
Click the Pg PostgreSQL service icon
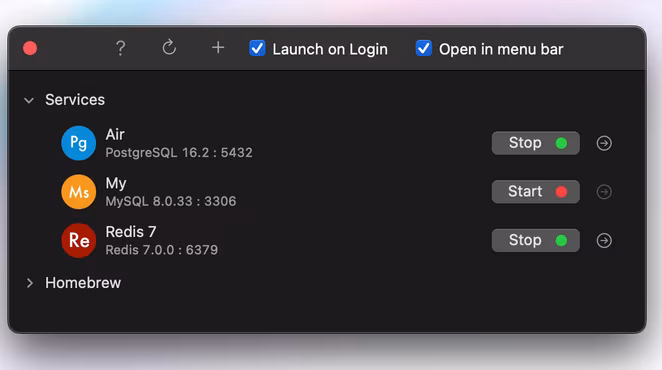tap(79, 143)
